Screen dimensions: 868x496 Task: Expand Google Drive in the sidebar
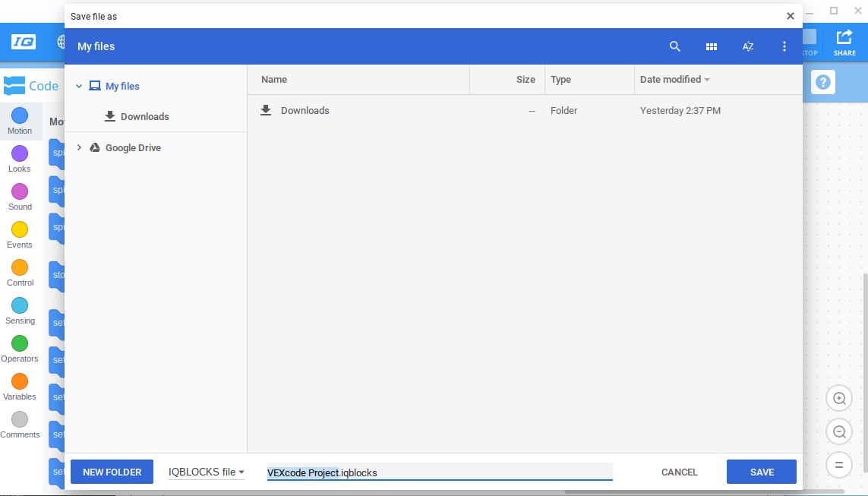(79, 147)
